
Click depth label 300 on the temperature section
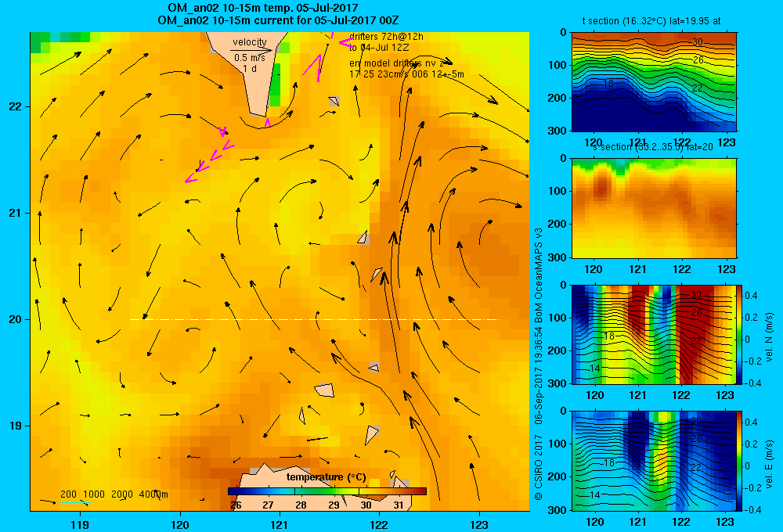coord(557,130)
